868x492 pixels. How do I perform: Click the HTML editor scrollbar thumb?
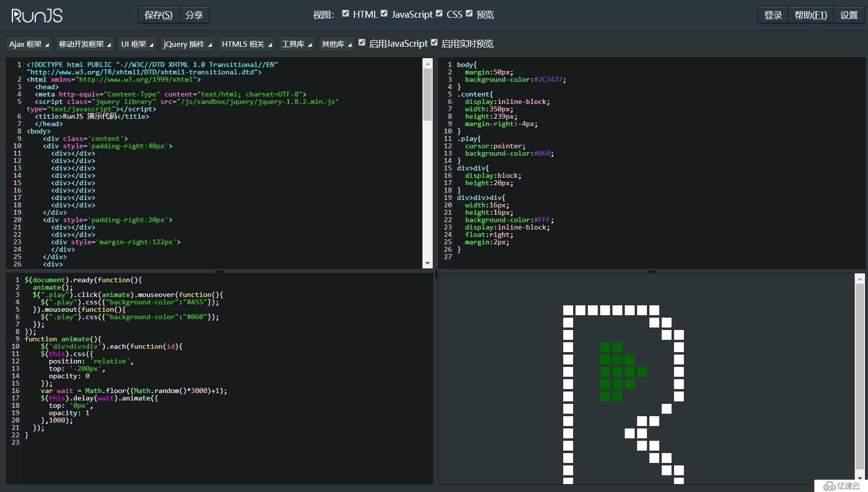pos(427,94)
